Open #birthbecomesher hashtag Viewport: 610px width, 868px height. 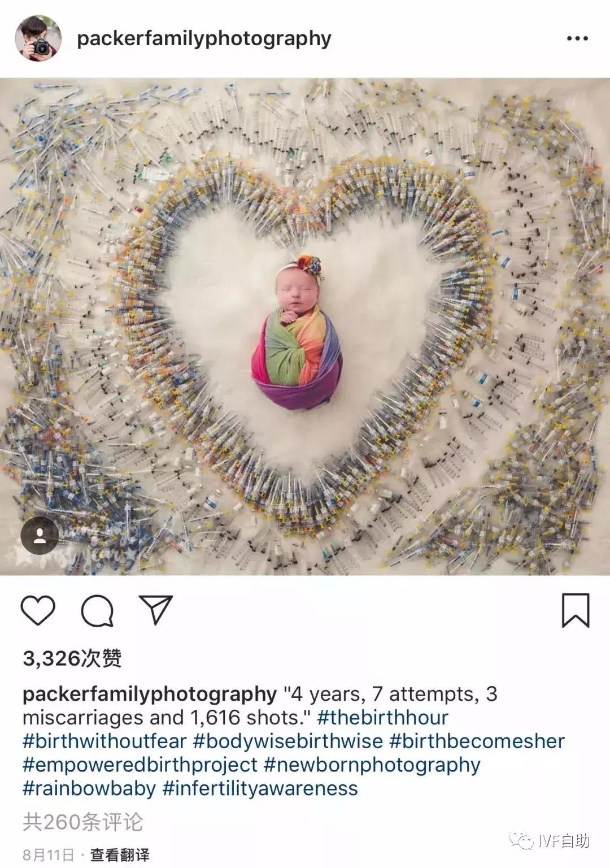[477, 741]
